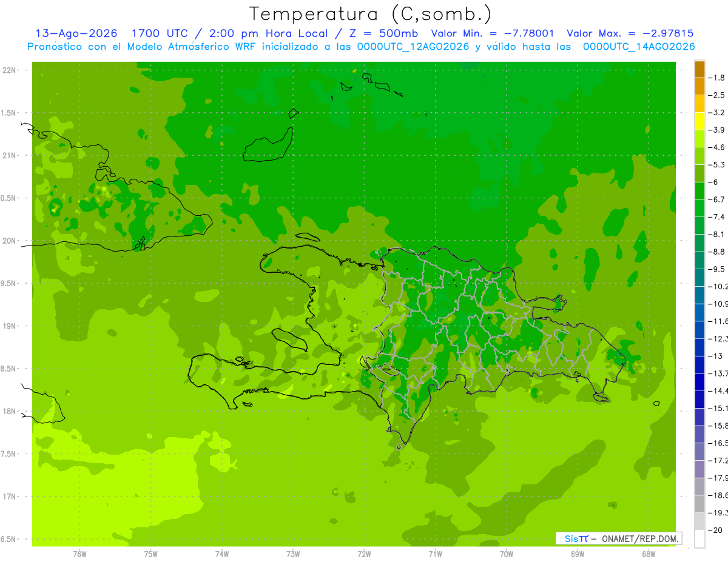
Task: Click the '21N' latitude label
Action: pos(8,156)
